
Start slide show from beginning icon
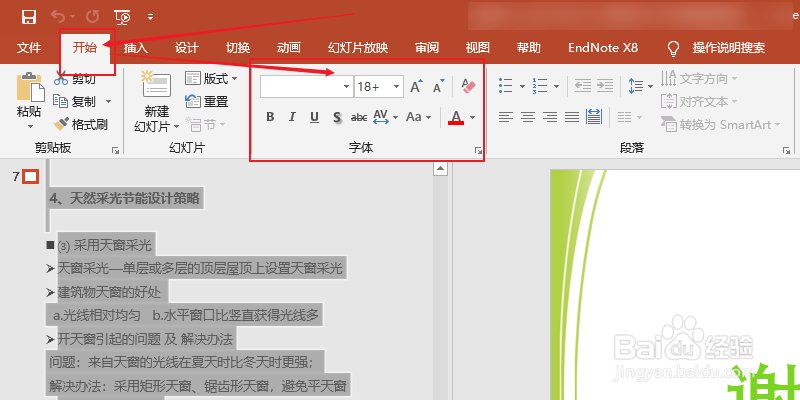coord(122,17)
